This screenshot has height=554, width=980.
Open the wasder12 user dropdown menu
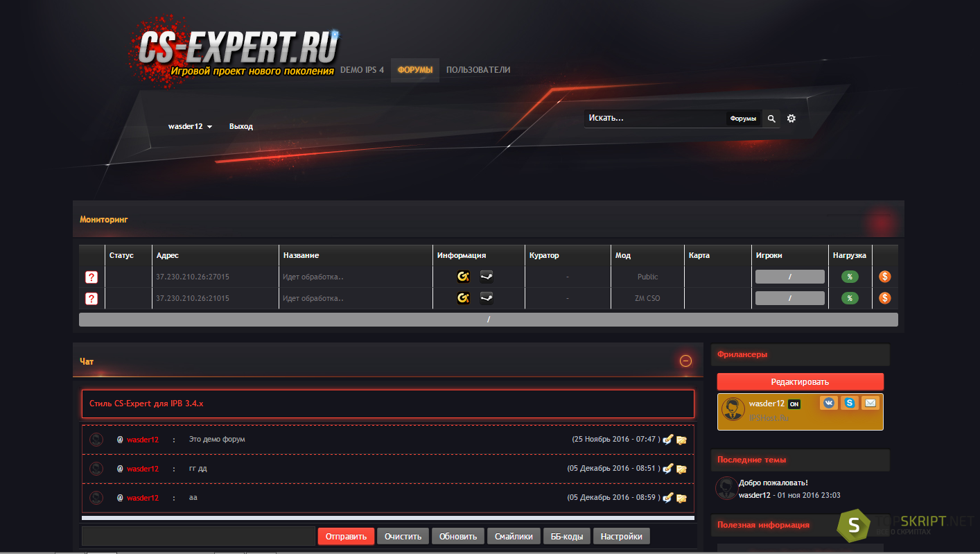[190, 127]
